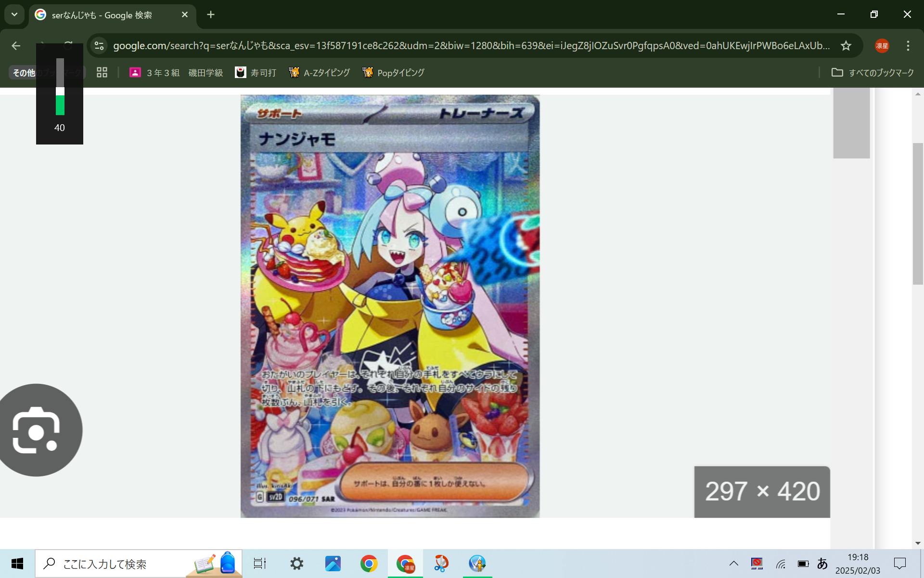Launch Snipping Tool from taskbar
Viewport: 924px width, 578px height.
point(441,564)
